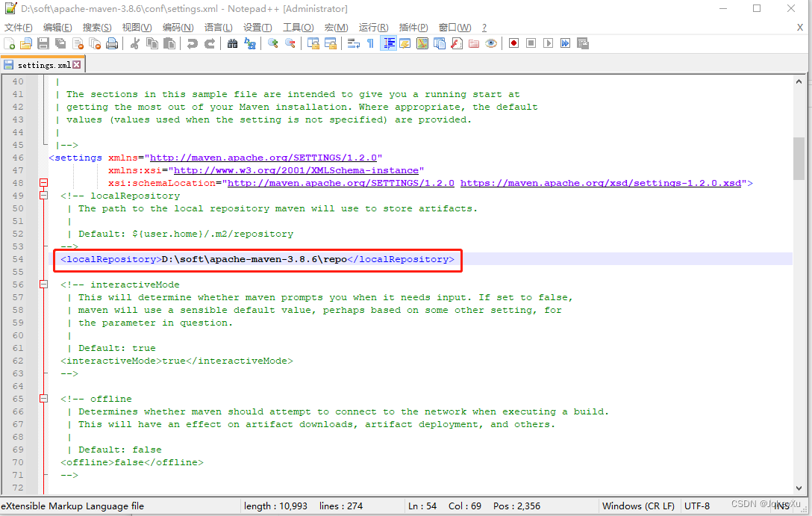Screen dimensions: 812x516
Task: Open the 运行(R) menu
Action: coord(373,28)
